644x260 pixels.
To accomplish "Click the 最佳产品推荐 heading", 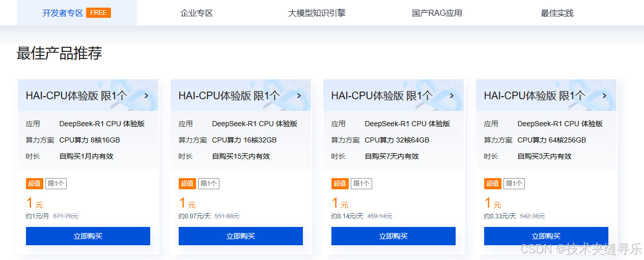I will point(60,53).
